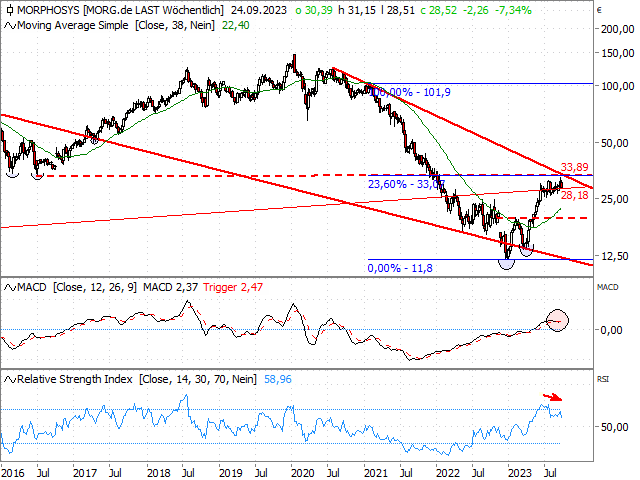This screenshot has height=480, width=640.
Task: Click the candlestick icon before MORPHOSYS title
Action: [10, 10]
